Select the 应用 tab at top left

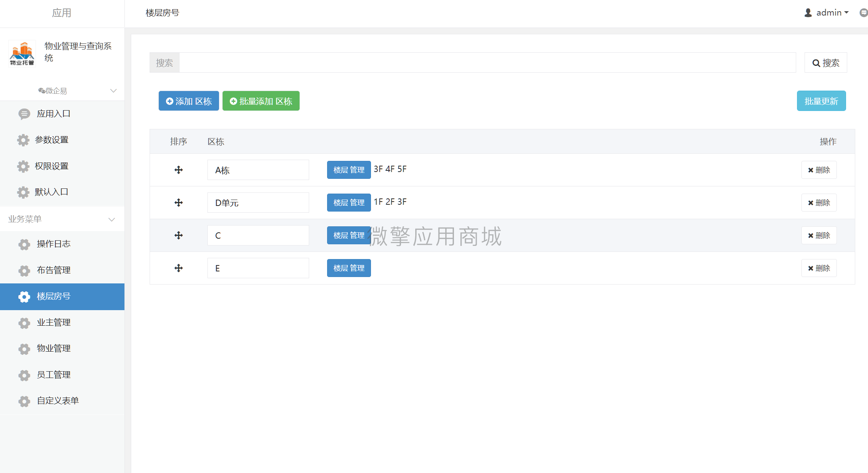62,13
